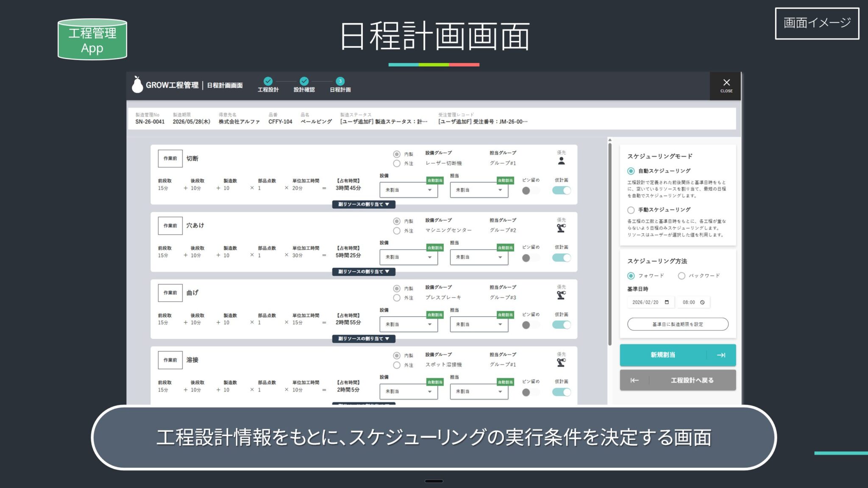Select バックワード scheduling method

tap(682, 276)
